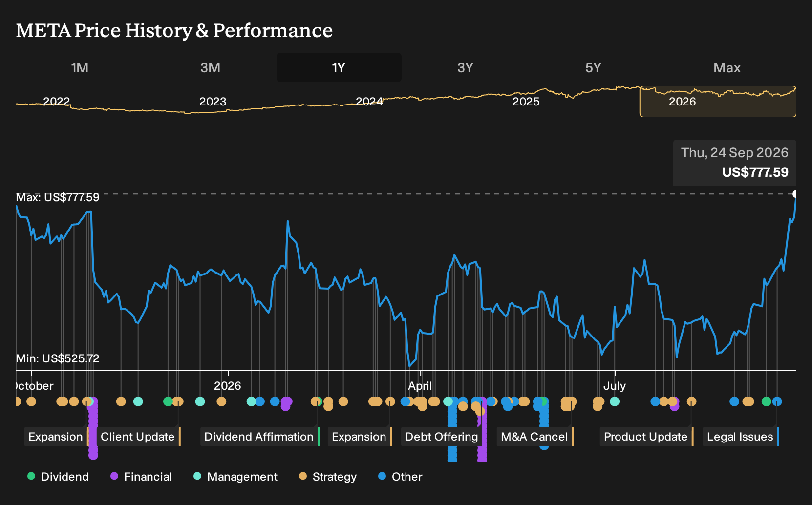Choose the 1Y range tab
This screenshot has height=505, width=812.
(x=339, y=67)
